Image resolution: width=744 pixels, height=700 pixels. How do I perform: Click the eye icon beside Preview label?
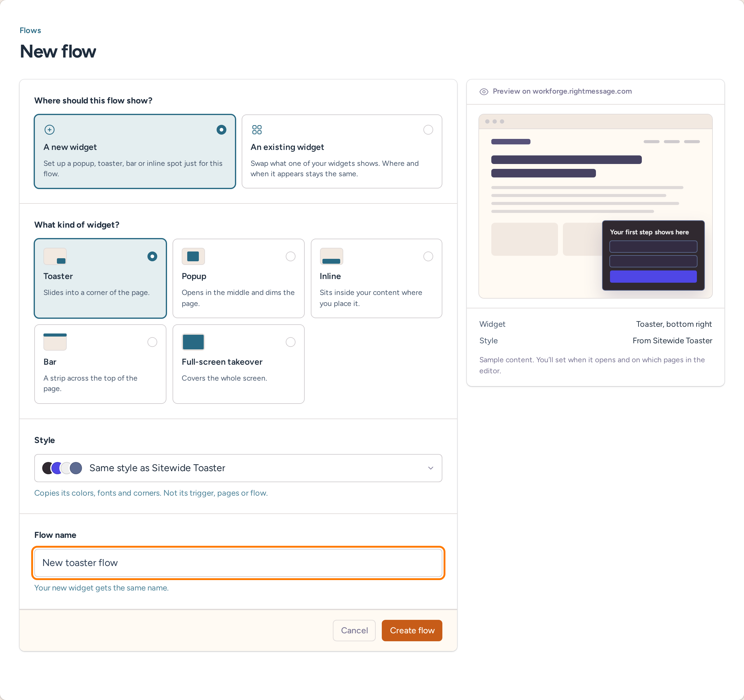click(484, 92)
